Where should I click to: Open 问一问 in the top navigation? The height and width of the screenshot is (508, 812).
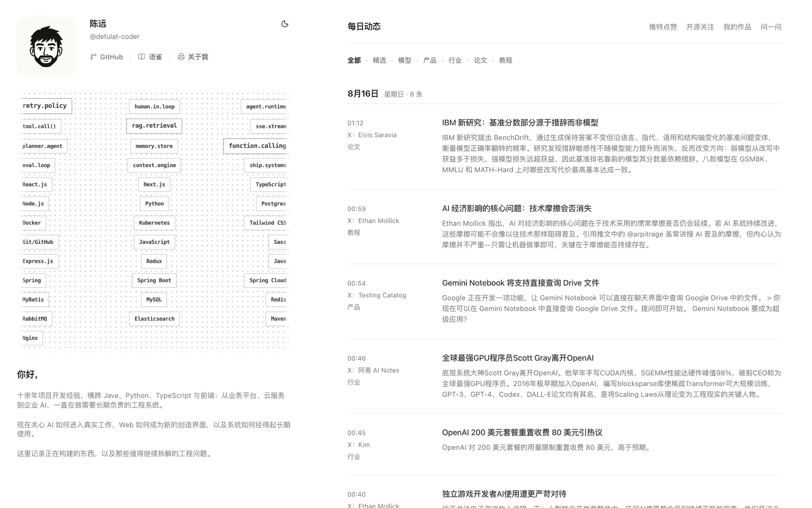click(771, 27)
